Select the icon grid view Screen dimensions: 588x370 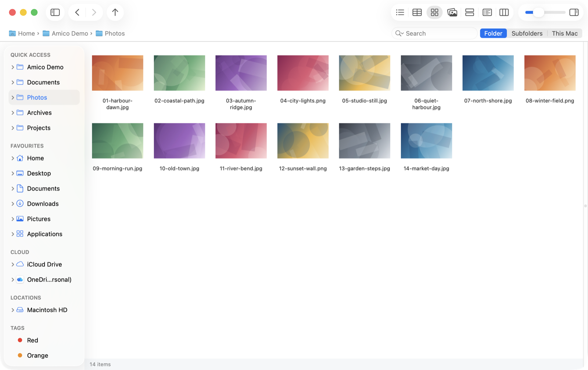pos(434,13)
